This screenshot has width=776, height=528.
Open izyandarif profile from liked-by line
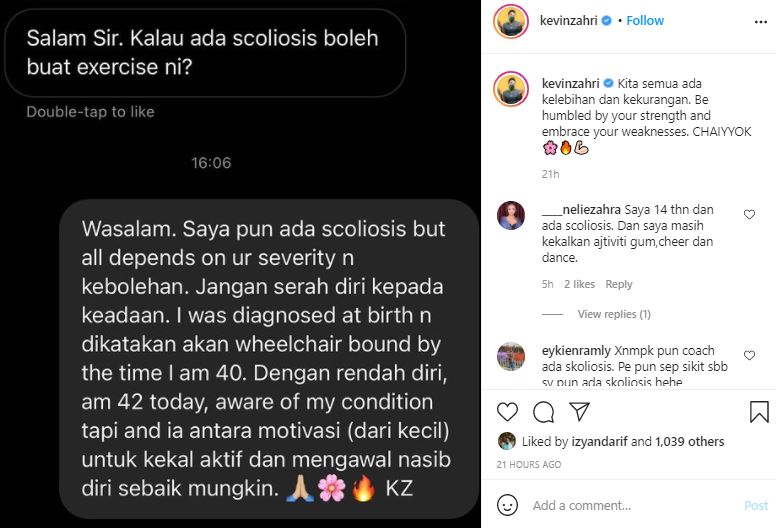point(599,441)
